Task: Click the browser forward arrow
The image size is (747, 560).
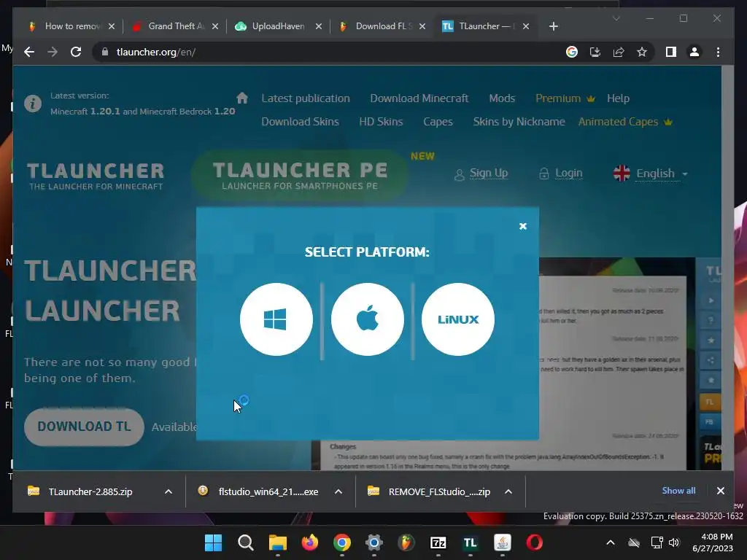Action: click(53, 52)
